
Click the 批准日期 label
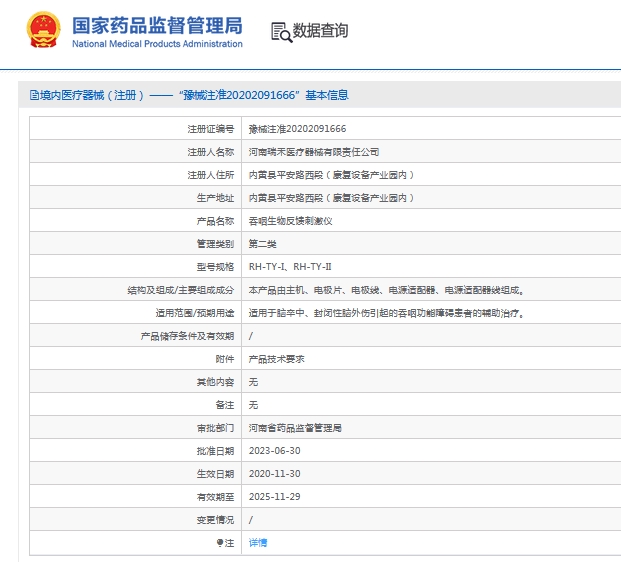coord(215,451)
